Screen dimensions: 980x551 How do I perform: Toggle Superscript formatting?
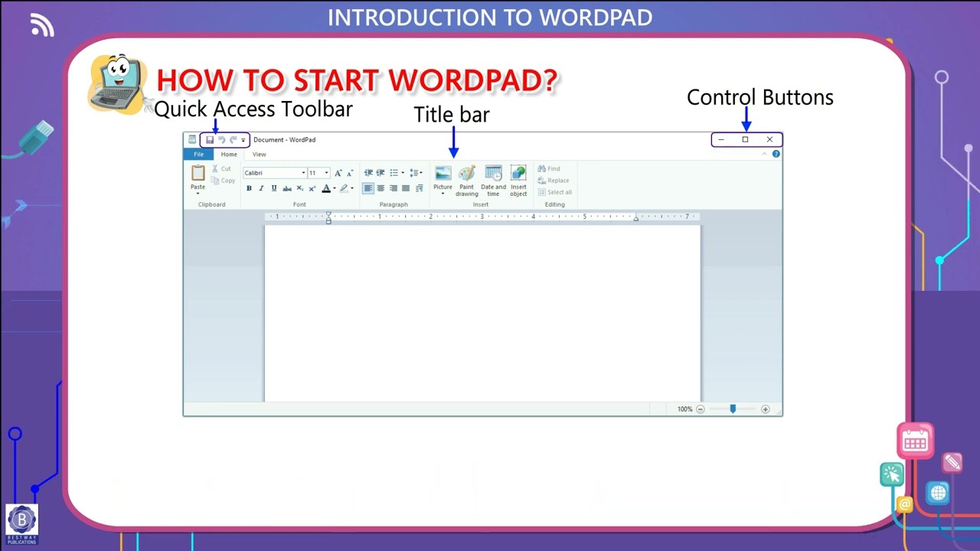[312, 188]
